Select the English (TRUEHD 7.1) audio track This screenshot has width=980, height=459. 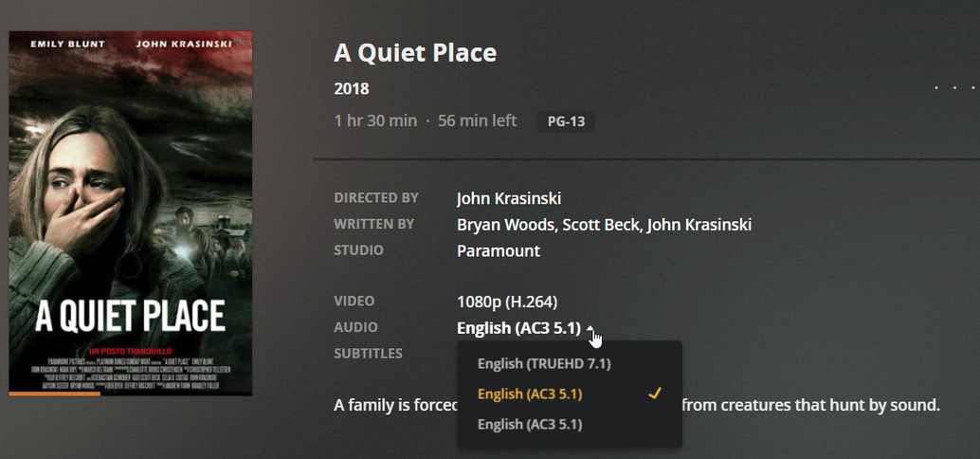pyautogui.click(x=544, y=363)
